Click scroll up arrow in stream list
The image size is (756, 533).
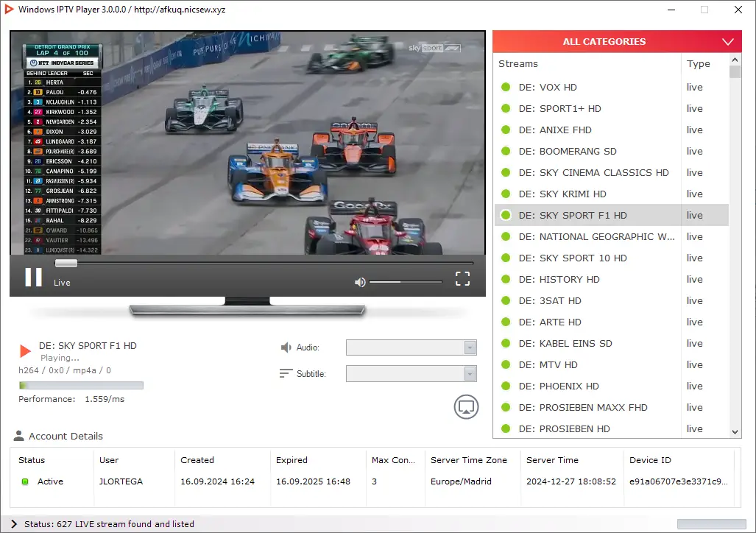[735, 60]
